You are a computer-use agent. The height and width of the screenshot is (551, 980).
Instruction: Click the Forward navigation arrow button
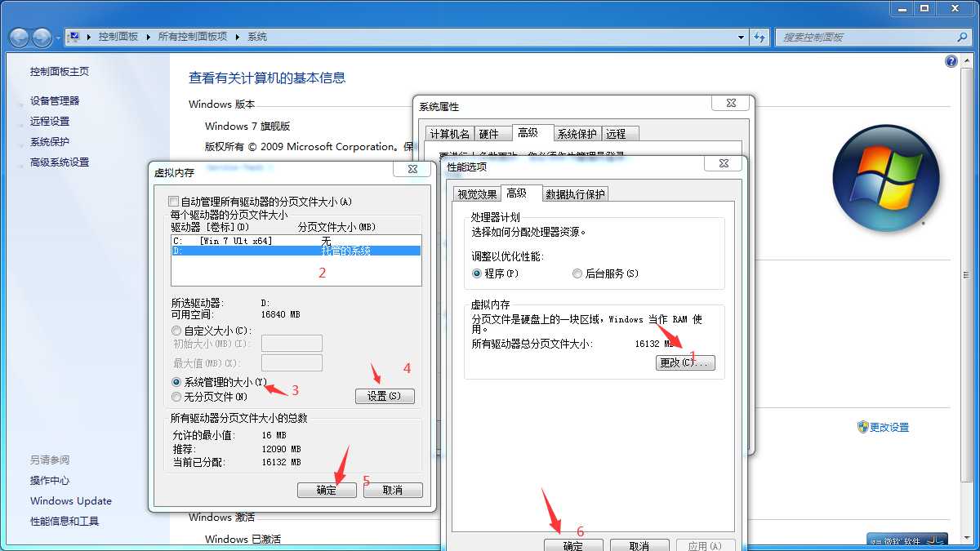coord(42,37)
